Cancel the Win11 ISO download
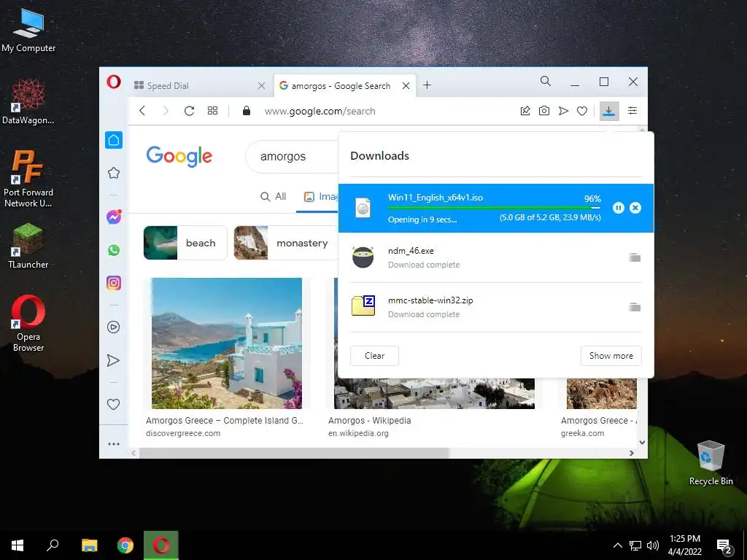The image size is (747, 560). click(x=635, y=208)
